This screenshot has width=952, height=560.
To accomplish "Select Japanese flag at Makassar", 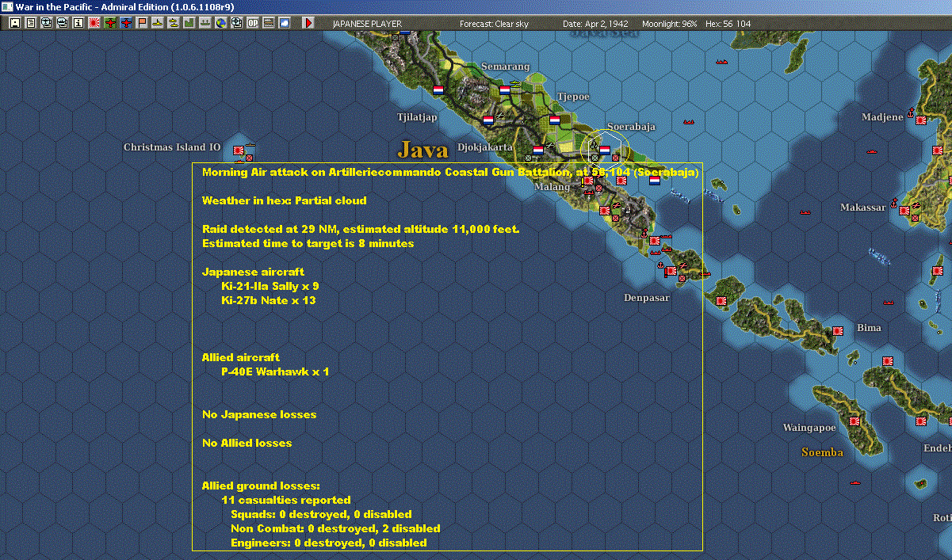I will click(904, 210).
